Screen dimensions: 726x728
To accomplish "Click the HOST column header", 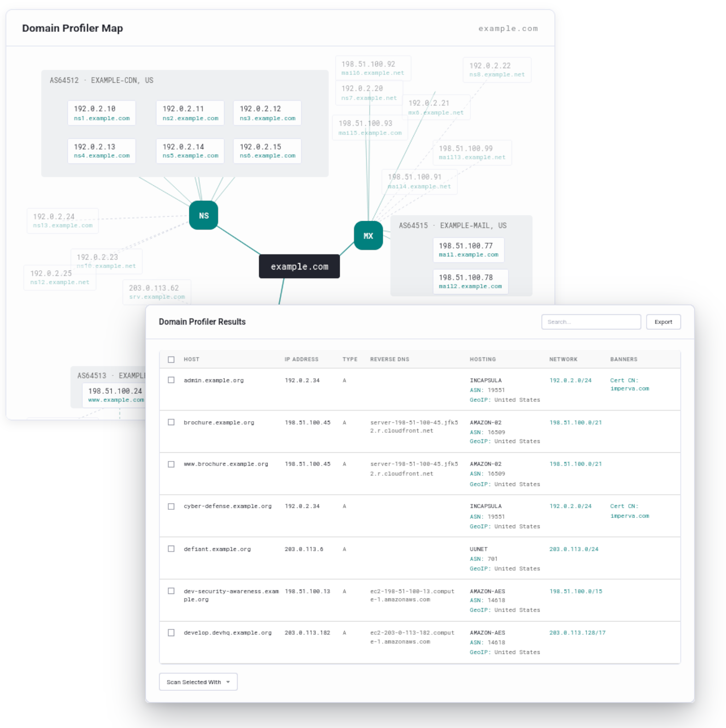I will [x=192, y=359].
